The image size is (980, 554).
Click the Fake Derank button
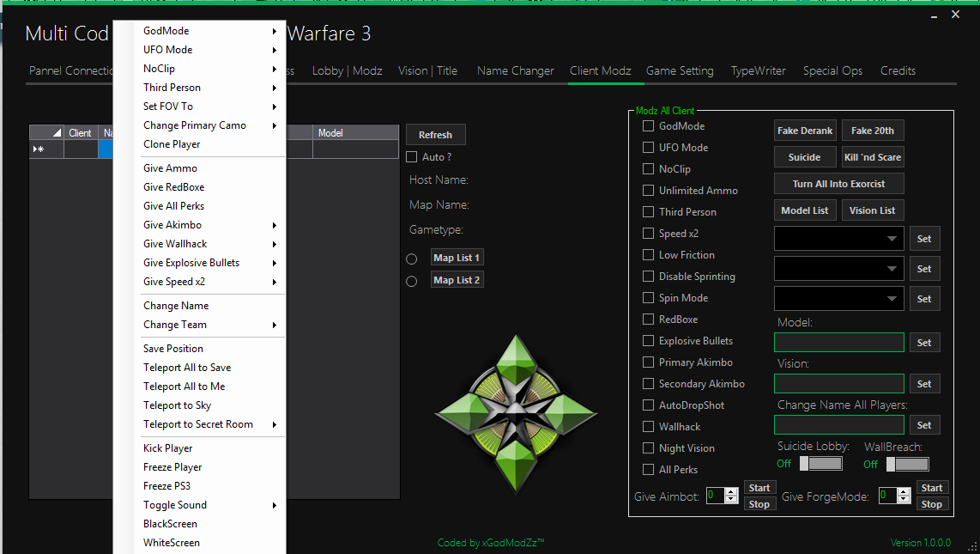click(805, 130)
